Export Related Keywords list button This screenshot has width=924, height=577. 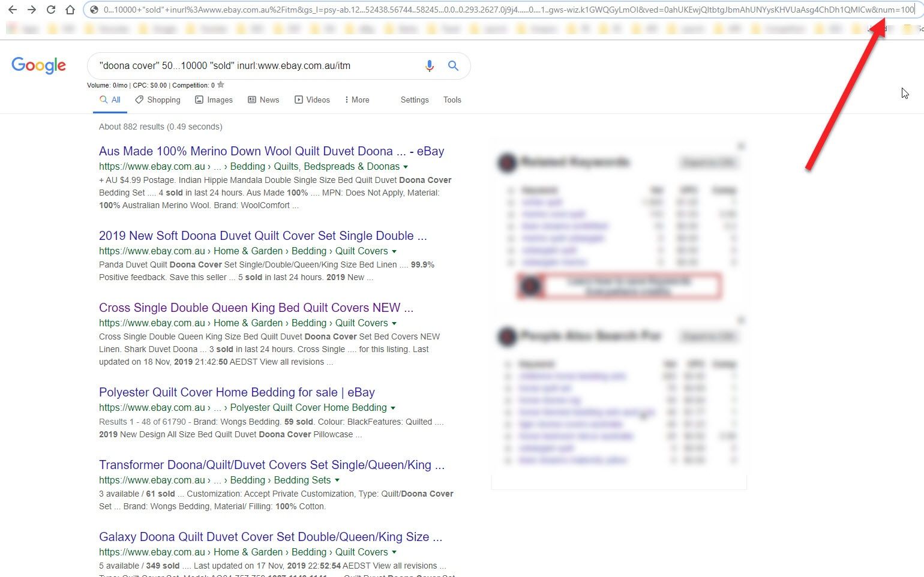(709, 162)
